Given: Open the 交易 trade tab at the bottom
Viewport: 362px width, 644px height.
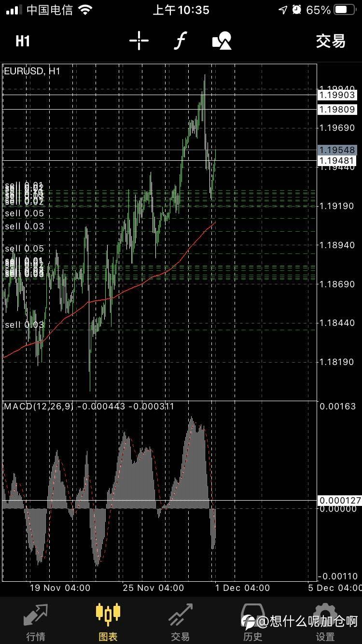Looking at the screenshot, I should [x=181, y=622].
